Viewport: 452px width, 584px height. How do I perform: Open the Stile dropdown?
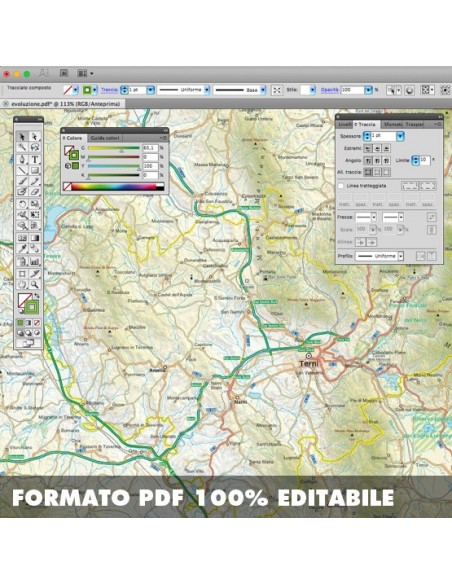click(x=312, y=90)
